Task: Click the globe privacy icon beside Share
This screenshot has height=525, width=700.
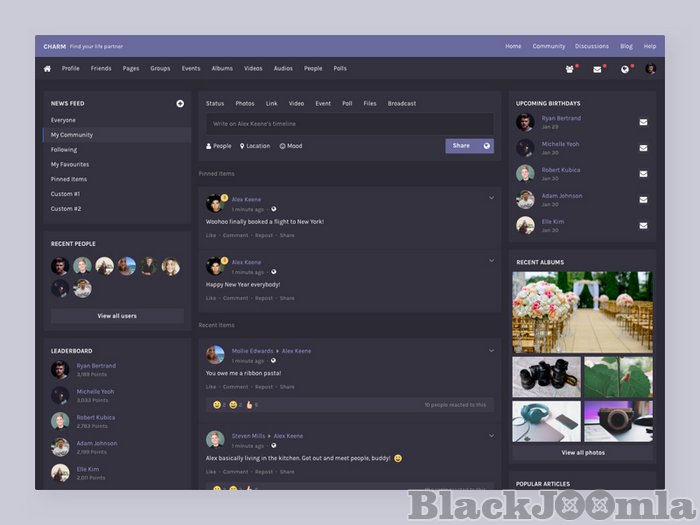Action: 486,146
